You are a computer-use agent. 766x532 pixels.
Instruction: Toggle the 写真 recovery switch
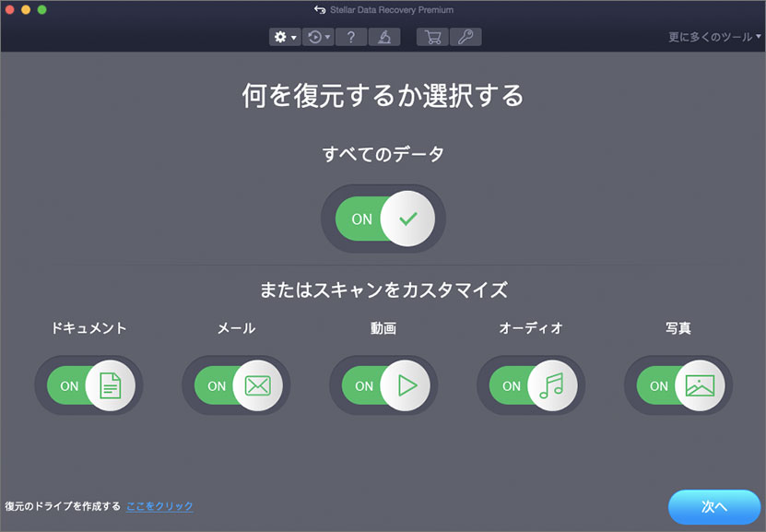678,385
